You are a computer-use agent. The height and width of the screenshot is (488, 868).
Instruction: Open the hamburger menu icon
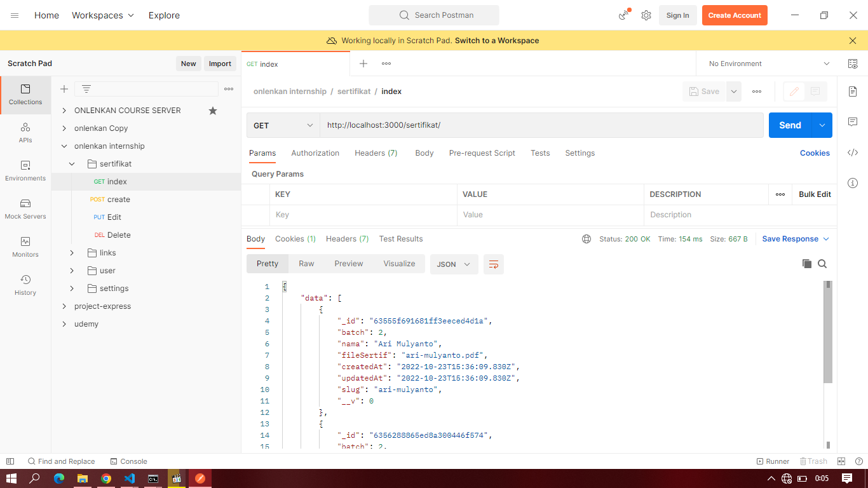coord(15,15)
